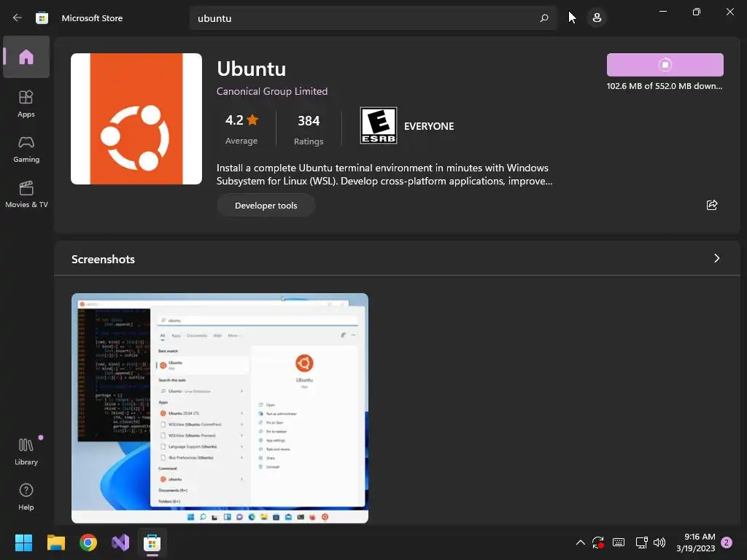This screenshot has width=747, height=560.
Task: Click the search box containing ubuntu
Action: (x=373, y=18)
